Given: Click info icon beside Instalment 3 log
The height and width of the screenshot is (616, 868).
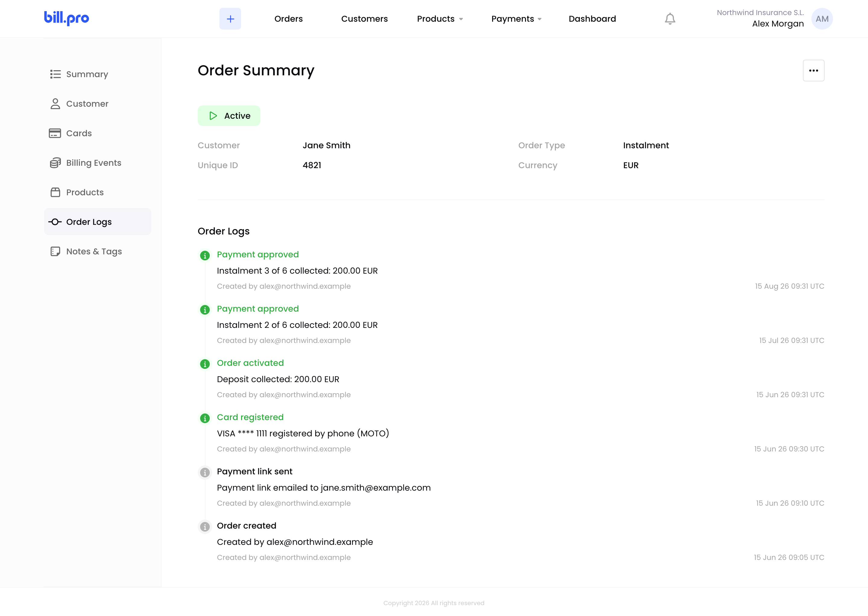Looking at the screenshot, I should 205,256.
